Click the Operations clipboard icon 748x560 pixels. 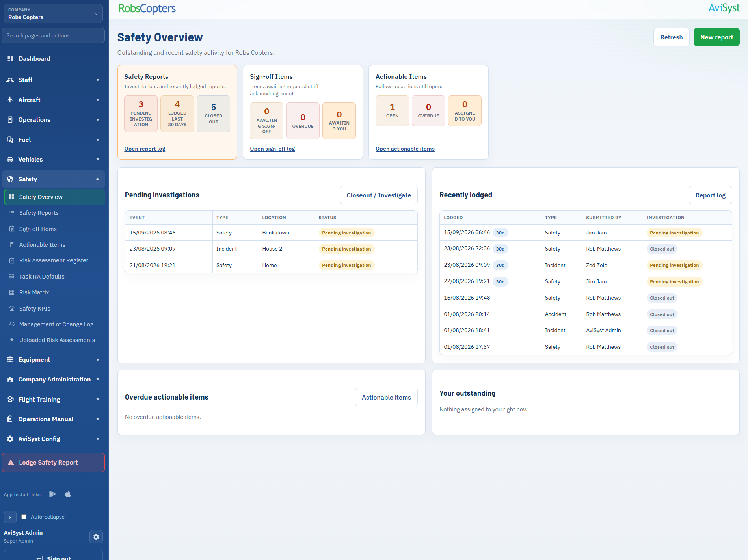(10, 119)
